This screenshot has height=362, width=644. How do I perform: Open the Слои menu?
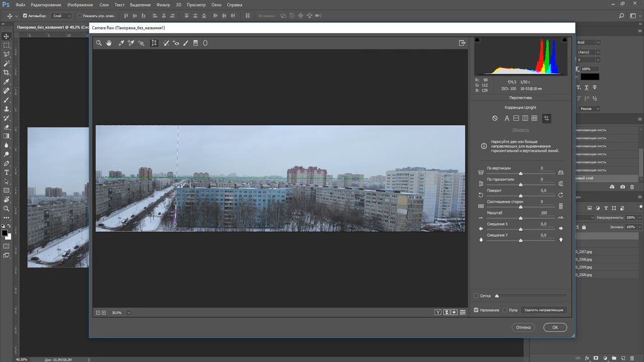104,5
